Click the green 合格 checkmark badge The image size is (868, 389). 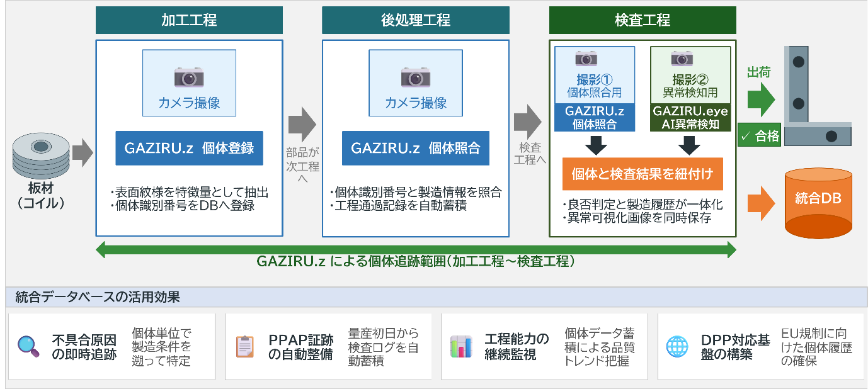click(759, 136)
